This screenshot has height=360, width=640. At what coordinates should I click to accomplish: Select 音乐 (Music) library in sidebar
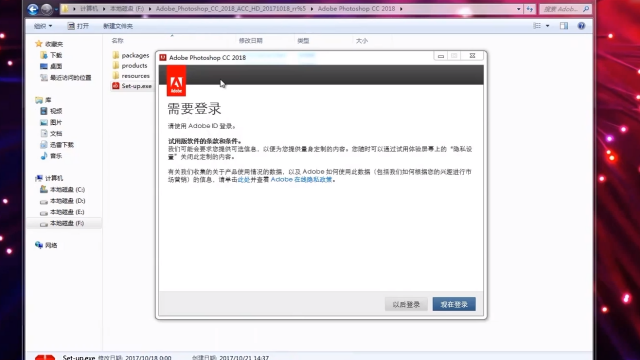pos(51,156)
